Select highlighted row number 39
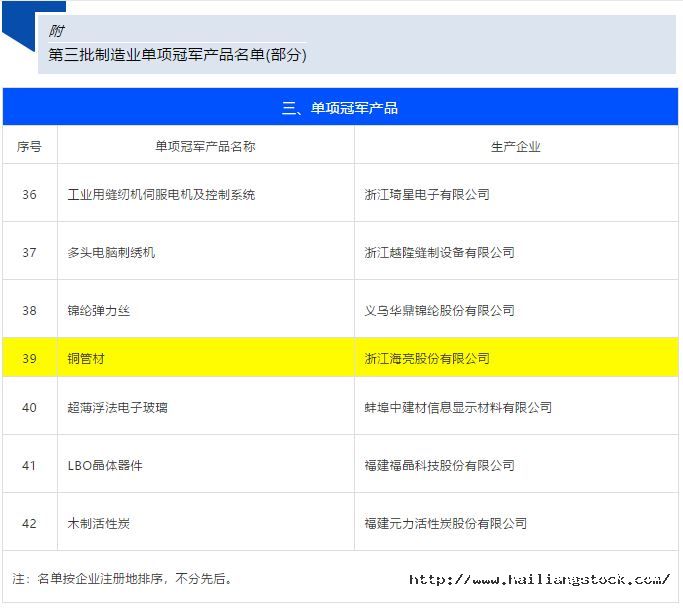This screenshot has height=609, width=683. 29,359
